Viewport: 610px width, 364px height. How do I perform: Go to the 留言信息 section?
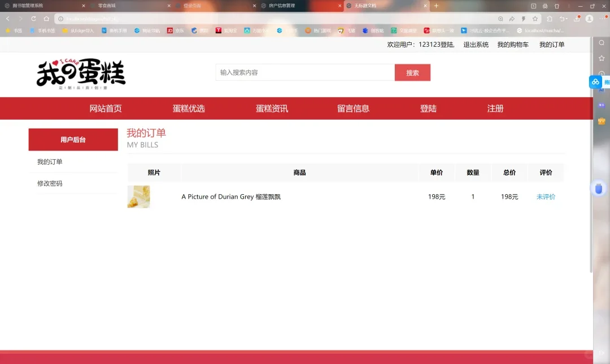353,108
